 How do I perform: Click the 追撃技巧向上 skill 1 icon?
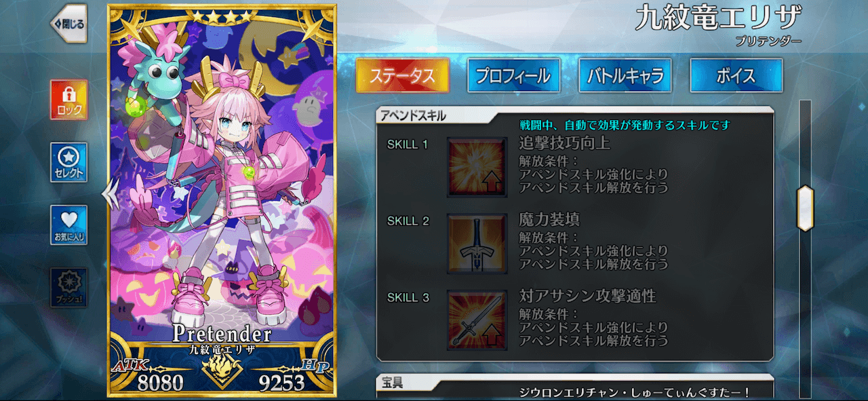pyautogui.click(x=477, y=167)
